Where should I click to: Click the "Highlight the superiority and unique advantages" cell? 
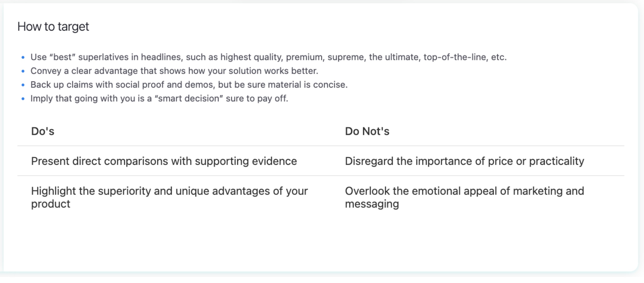[x=169, y=197]
